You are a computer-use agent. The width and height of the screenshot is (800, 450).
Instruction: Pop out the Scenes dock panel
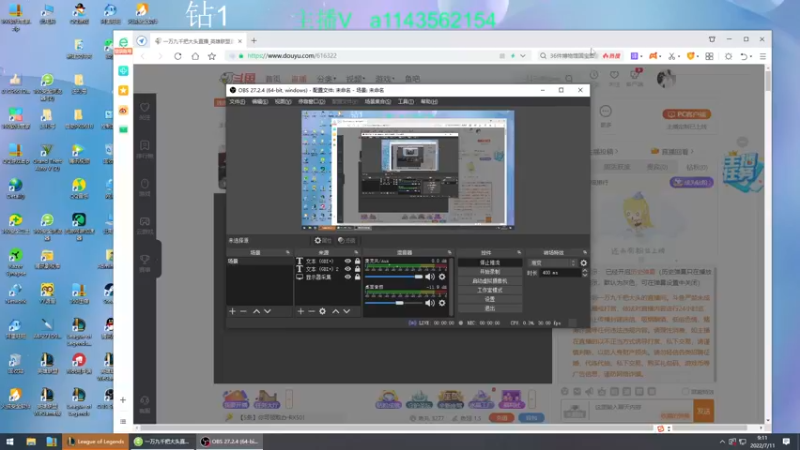point(288,253)
